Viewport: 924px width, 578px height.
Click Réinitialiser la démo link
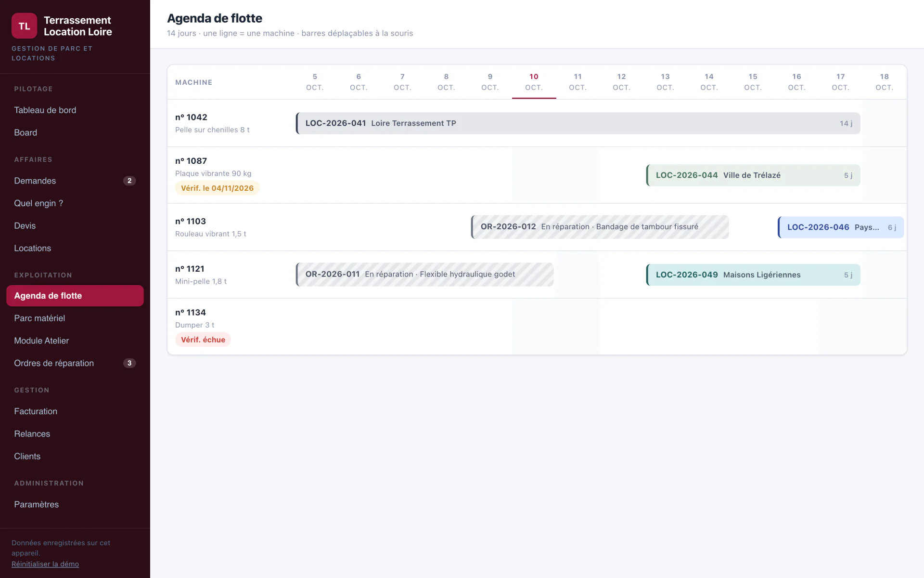(x=45, y=564)
